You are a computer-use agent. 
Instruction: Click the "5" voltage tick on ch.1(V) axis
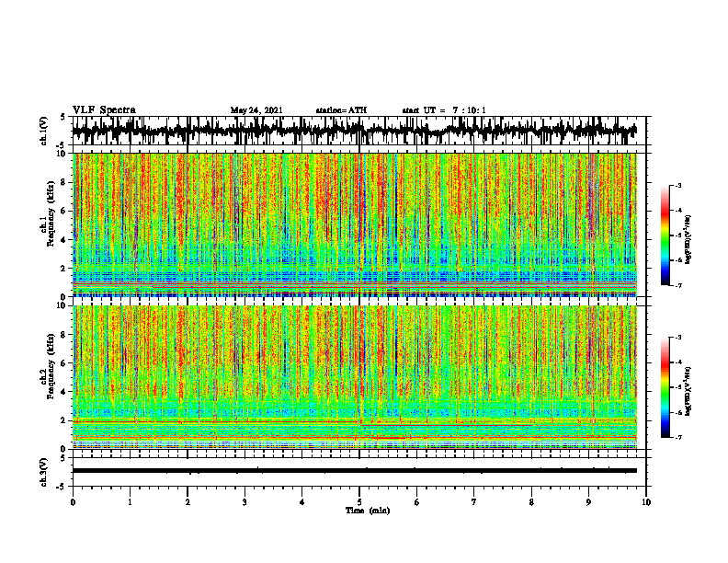(63, 118)
